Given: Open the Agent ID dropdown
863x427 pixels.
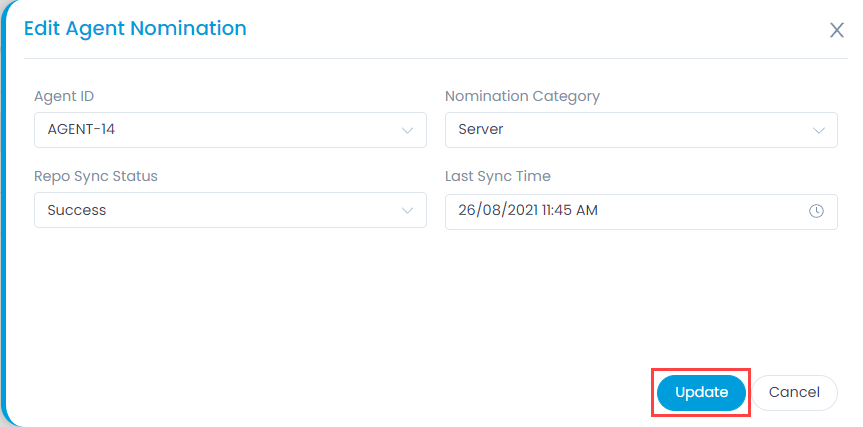Looking at the screenshot, I should [230, 130].
